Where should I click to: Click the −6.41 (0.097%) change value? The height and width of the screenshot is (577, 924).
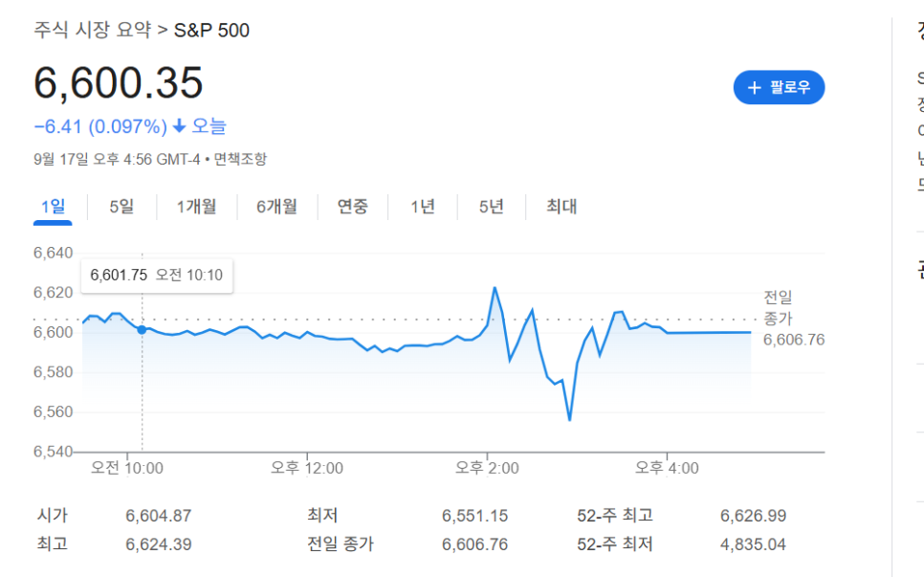100,126
